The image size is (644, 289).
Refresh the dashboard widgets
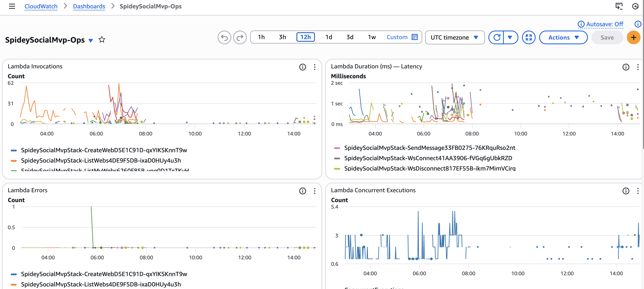(x=497, y=37)
